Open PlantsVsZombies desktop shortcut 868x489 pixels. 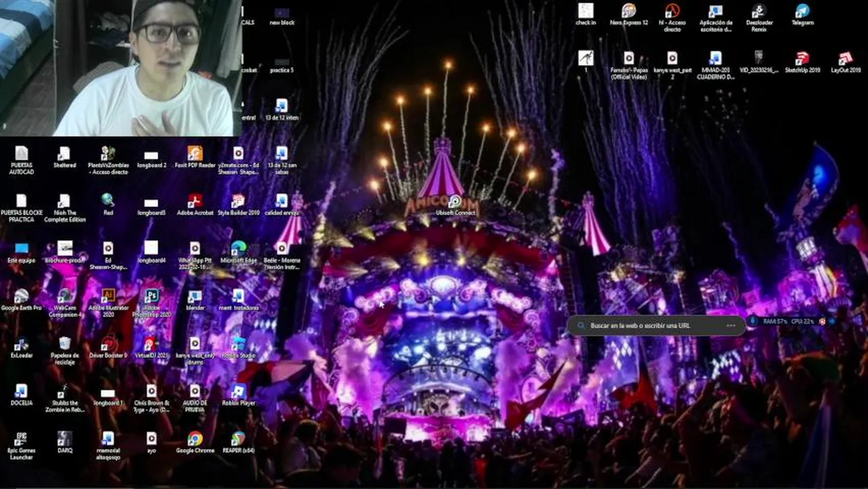[108, 160]
